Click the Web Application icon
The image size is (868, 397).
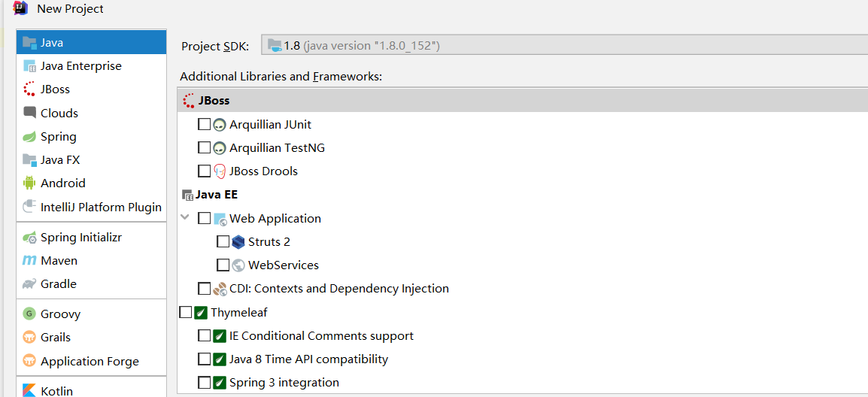tap(220, 218)
